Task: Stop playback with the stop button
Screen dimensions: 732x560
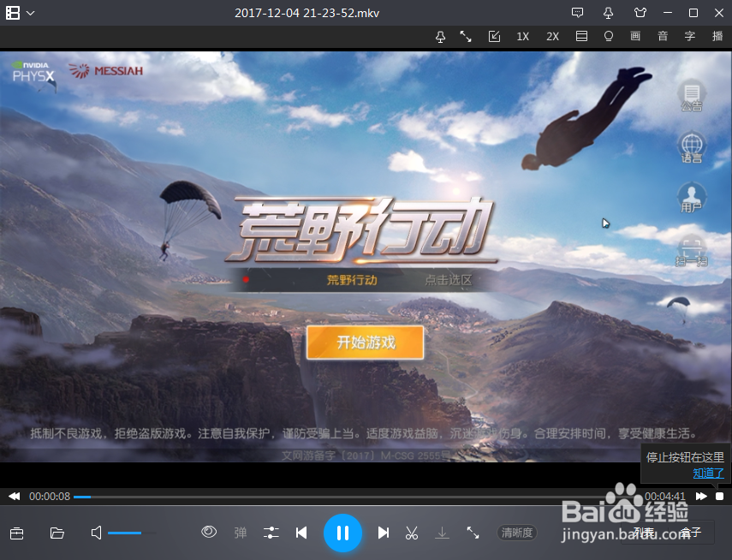Action: tap(719, 496)
